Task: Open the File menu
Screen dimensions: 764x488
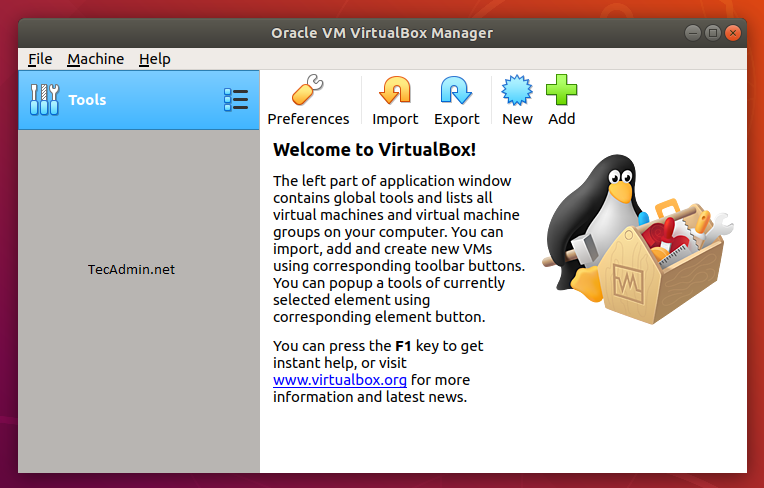Action: (40, 59)
